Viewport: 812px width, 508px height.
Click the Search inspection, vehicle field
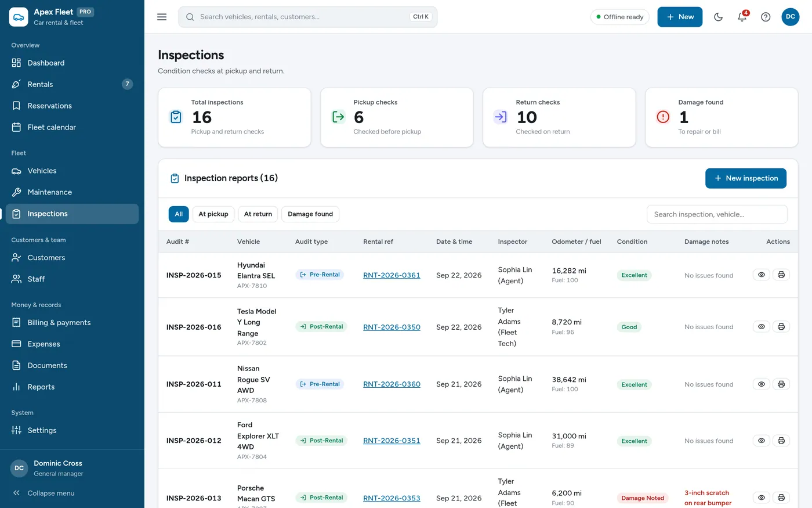click(x=717, y=214)
